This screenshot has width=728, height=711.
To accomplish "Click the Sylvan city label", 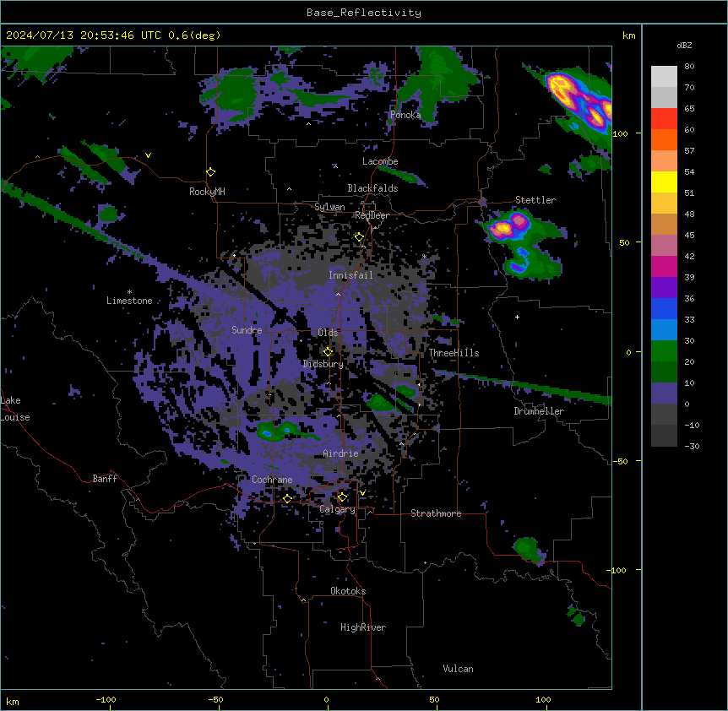I will (329, 207).
